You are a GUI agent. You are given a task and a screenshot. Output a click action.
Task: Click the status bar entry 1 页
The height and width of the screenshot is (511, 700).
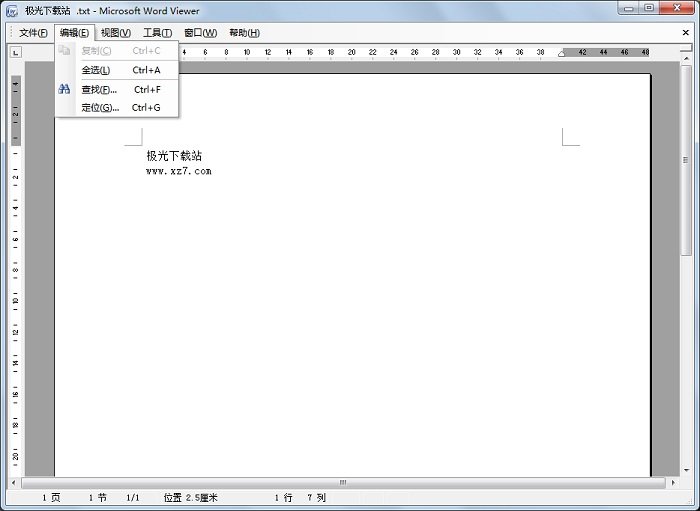(51, 498)
